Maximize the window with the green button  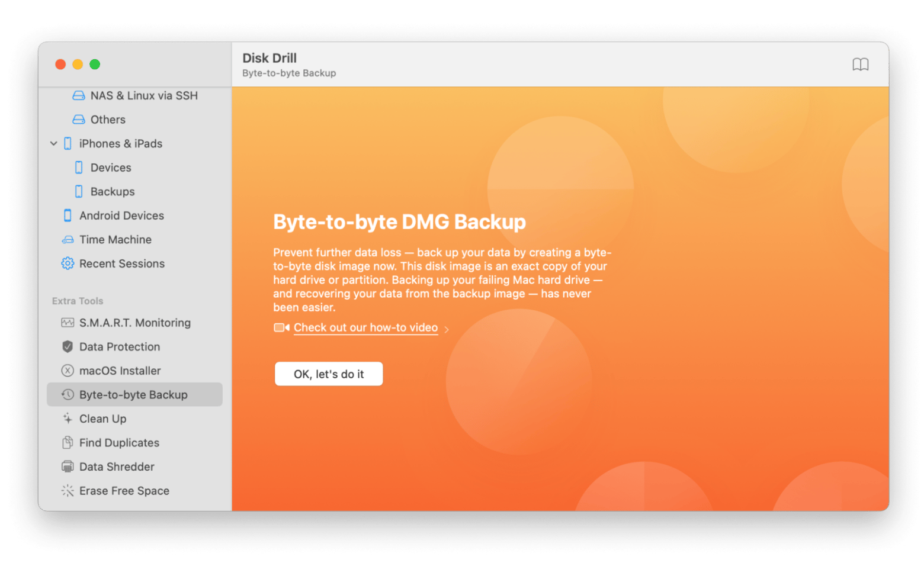click(95, 64)
